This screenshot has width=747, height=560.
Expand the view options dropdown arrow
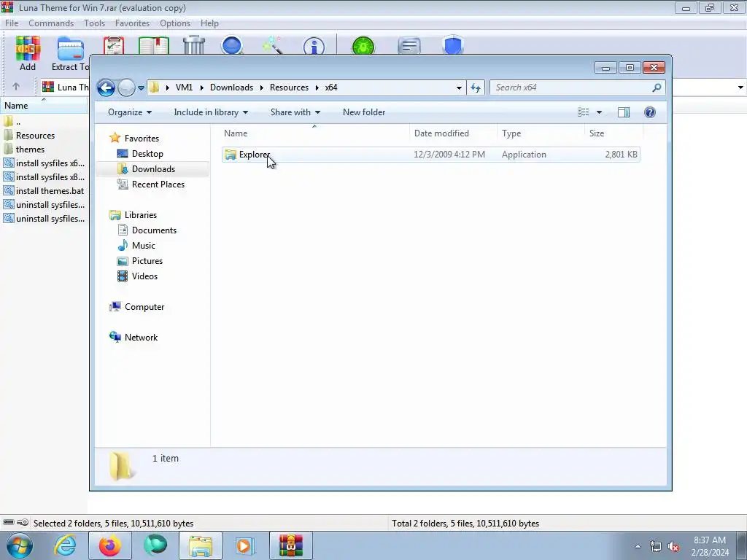[x=600, y=112]
